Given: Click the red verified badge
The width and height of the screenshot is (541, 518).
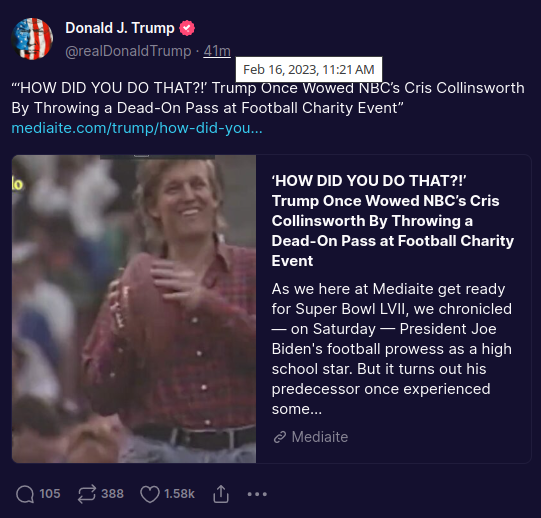Looking at the screenshot, I should point(187,28).
